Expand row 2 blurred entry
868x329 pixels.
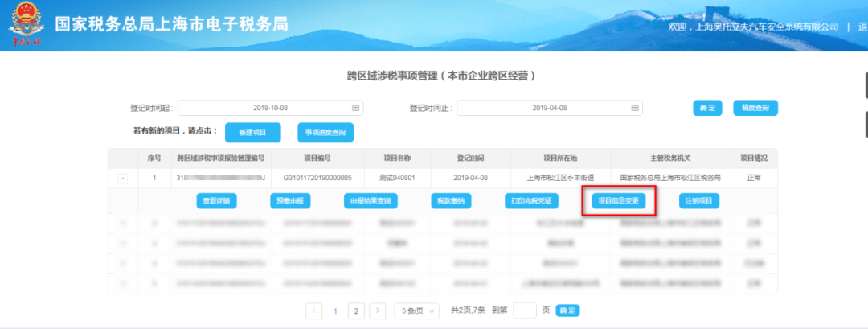tap(123, 223)
